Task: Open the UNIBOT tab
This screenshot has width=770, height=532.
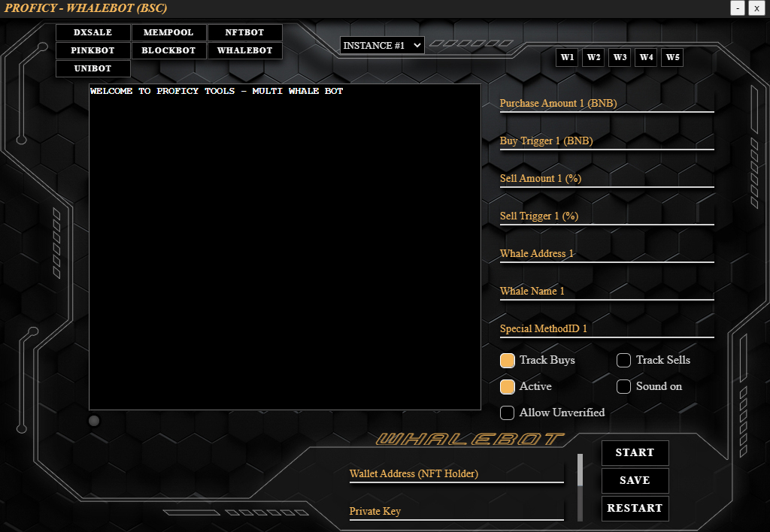Action: 92,68
